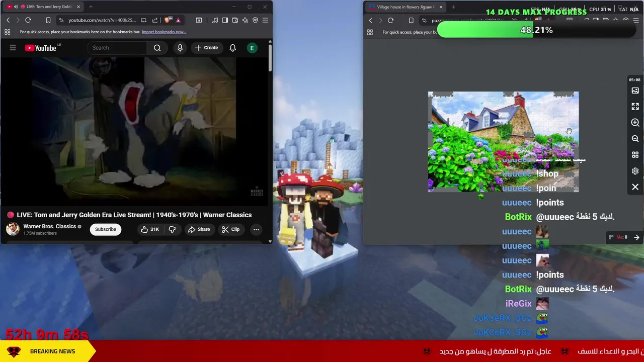Open tab search icon in YouTube window
The image size is (644, 362).
pyautogui.click(x=199, y=20)
